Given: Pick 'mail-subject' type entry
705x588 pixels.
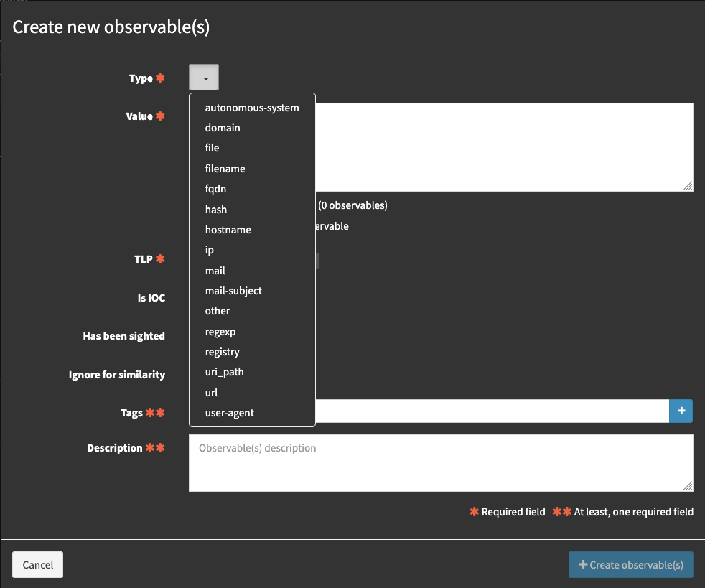Looking at the screenshot, I should 233,291.
